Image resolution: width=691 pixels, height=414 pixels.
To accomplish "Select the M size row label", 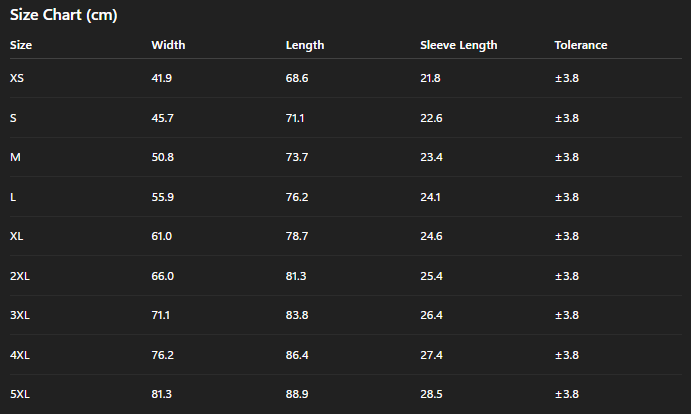I will click(15, 157).
